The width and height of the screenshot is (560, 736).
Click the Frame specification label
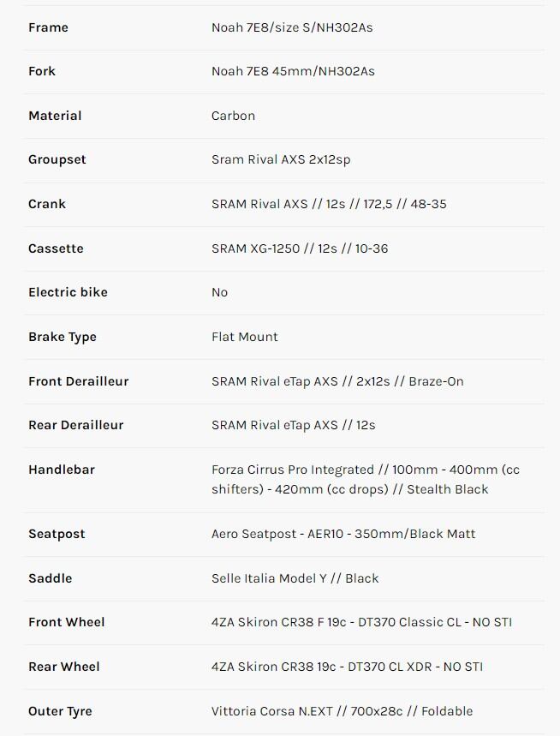click(48, 27)
